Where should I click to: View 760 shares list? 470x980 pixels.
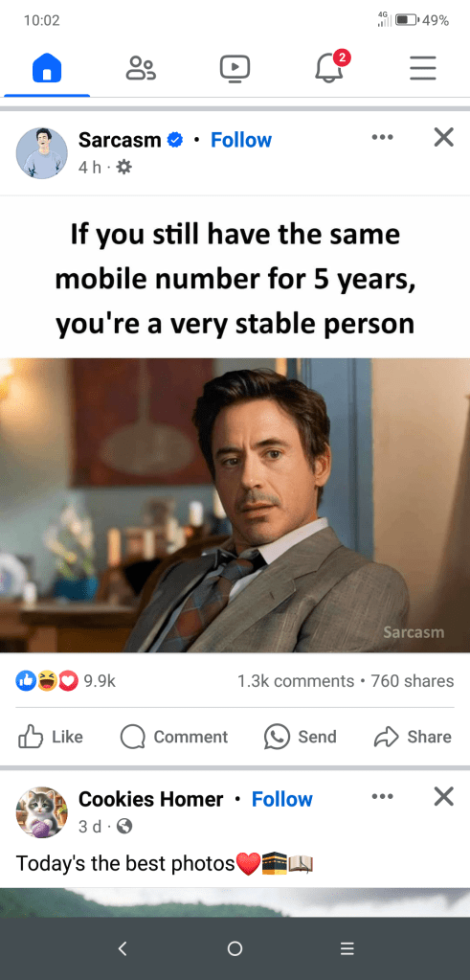(413, 681)
